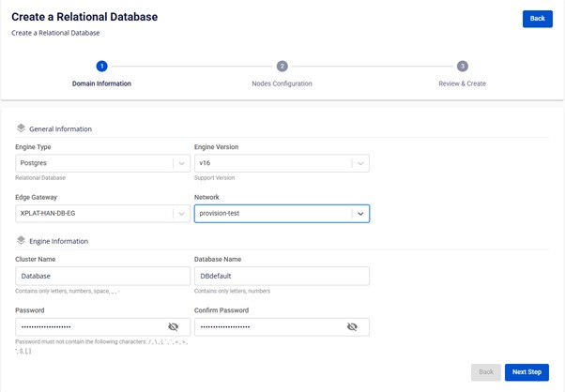
Task: Click the greyed Back button beside Next Step
Action: pos(486,372)
